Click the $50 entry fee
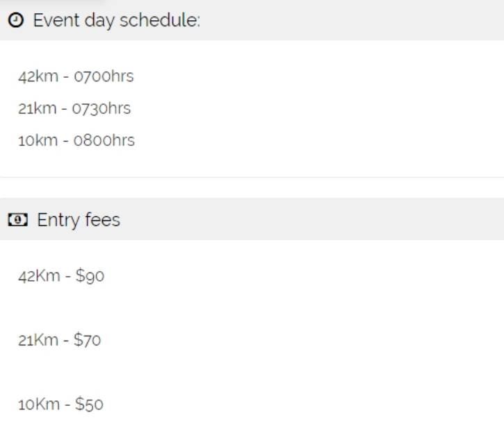 89,404
